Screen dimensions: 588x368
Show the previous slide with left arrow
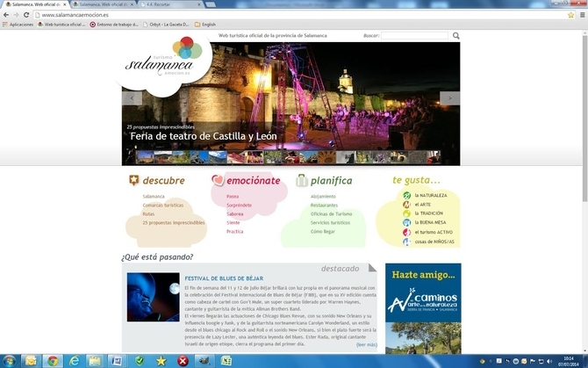click(x=130, y=98)
